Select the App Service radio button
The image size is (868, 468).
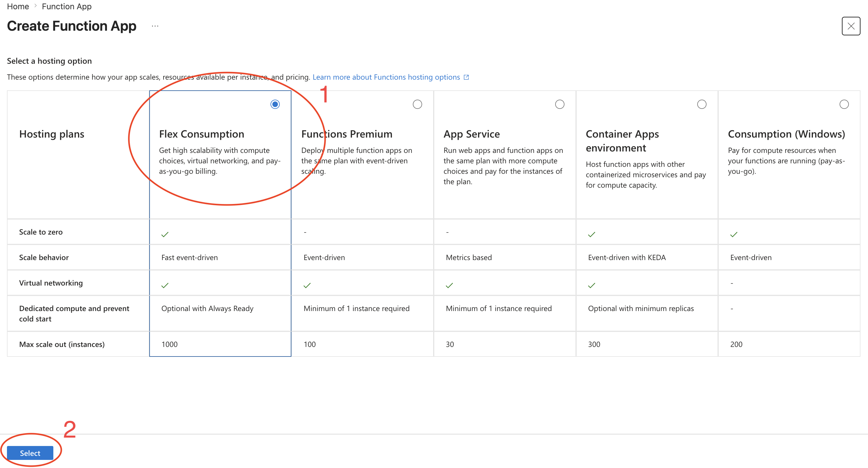pos(559,104)
